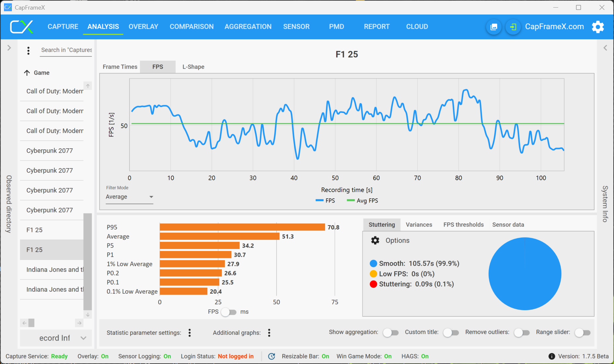
Task: Open Statistic parameter settings three-dot menu
Action: tap(190, 333)
